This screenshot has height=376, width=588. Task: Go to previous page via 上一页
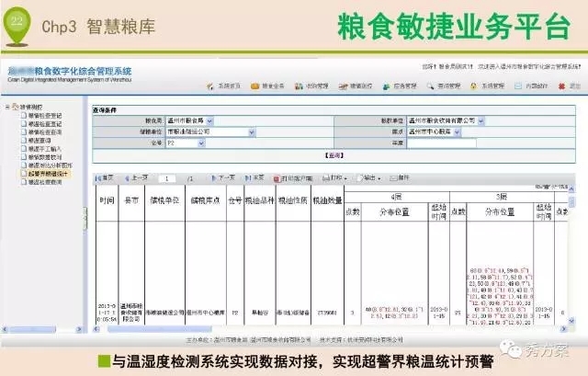136,177
